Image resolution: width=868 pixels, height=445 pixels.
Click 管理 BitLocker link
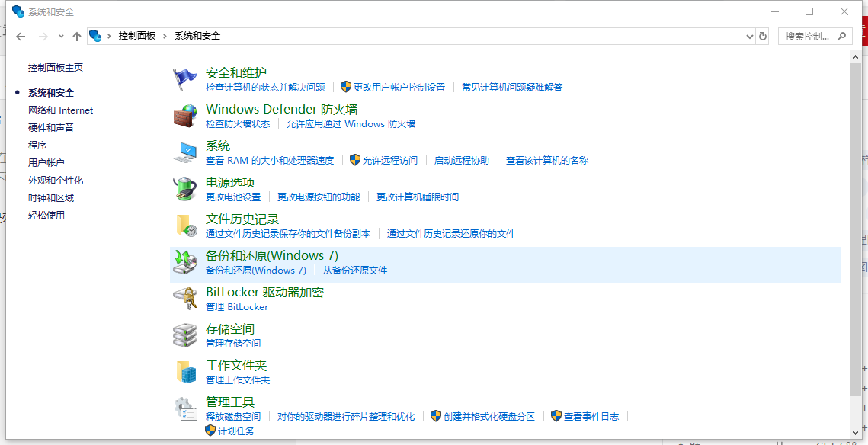pyautogui.click(x=237, y=306)
